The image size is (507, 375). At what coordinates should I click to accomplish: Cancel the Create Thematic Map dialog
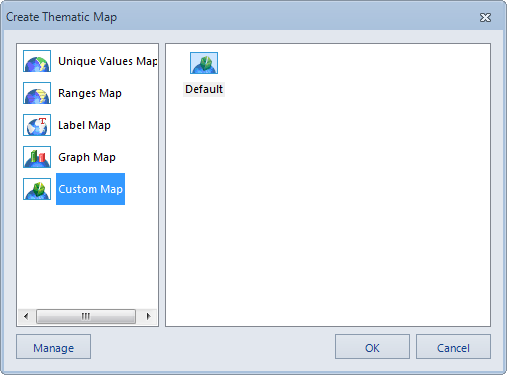point(453,347)
